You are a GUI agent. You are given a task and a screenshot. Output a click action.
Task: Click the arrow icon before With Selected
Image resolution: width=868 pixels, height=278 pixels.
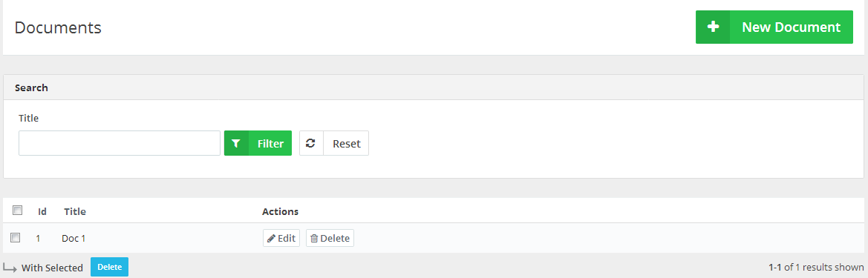coord(10,267)
